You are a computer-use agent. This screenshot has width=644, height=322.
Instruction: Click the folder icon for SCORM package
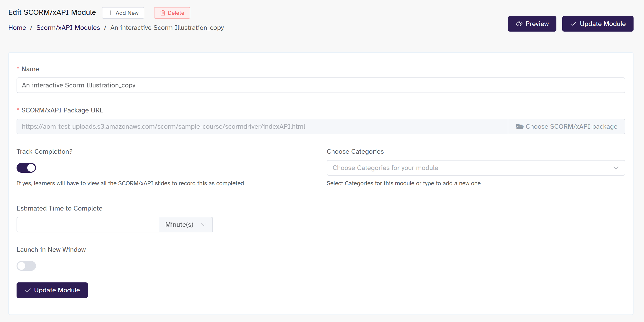tap(519, 127)
